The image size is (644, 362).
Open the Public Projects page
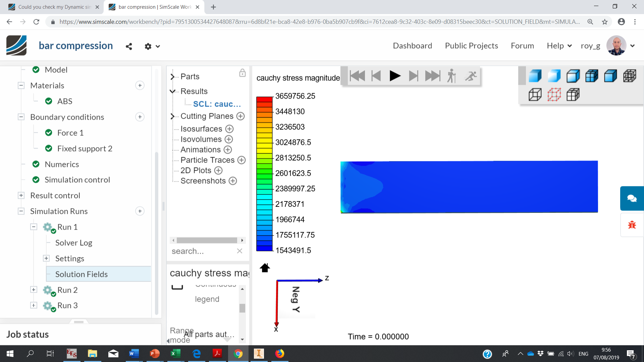click(x=471, y=46)
